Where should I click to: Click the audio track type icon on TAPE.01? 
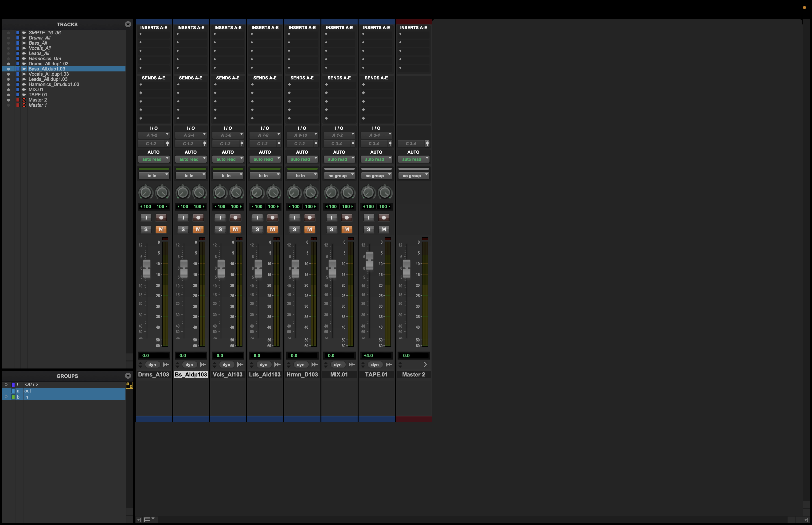coord(388,364)
